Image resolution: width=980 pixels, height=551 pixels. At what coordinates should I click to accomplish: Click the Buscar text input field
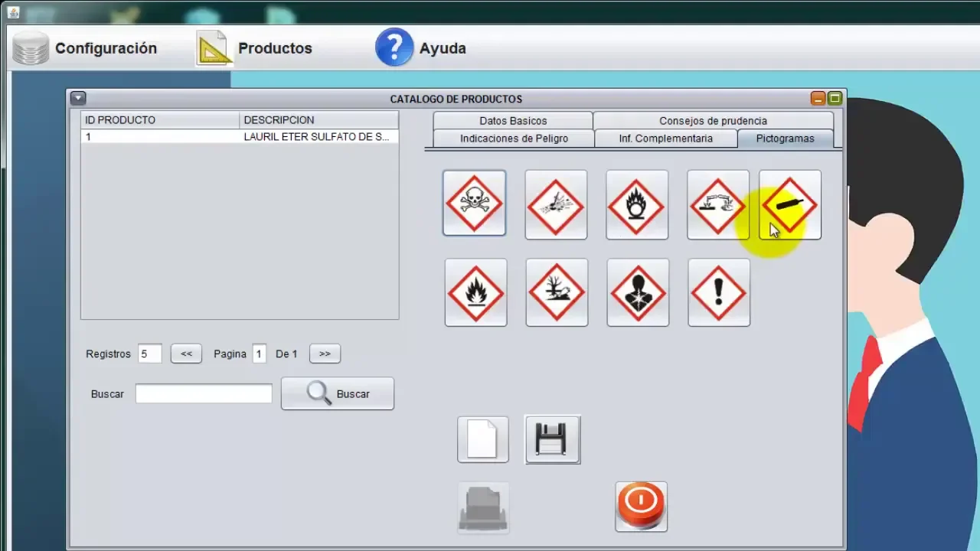(204, 393)
